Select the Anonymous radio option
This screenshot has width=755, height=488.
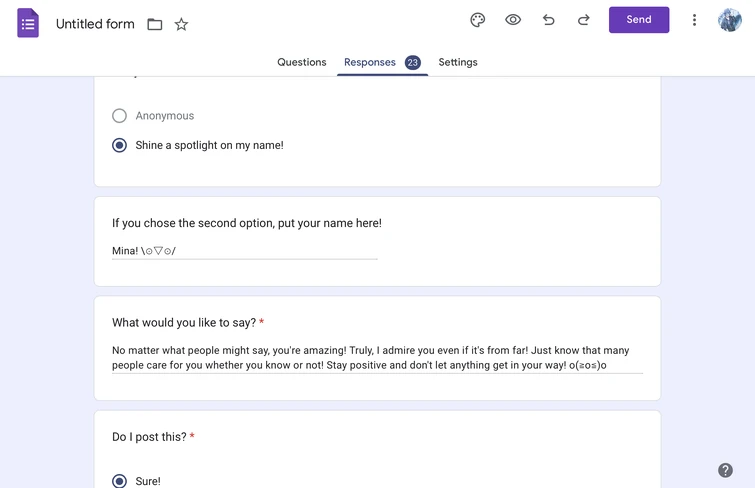point(120,116)
